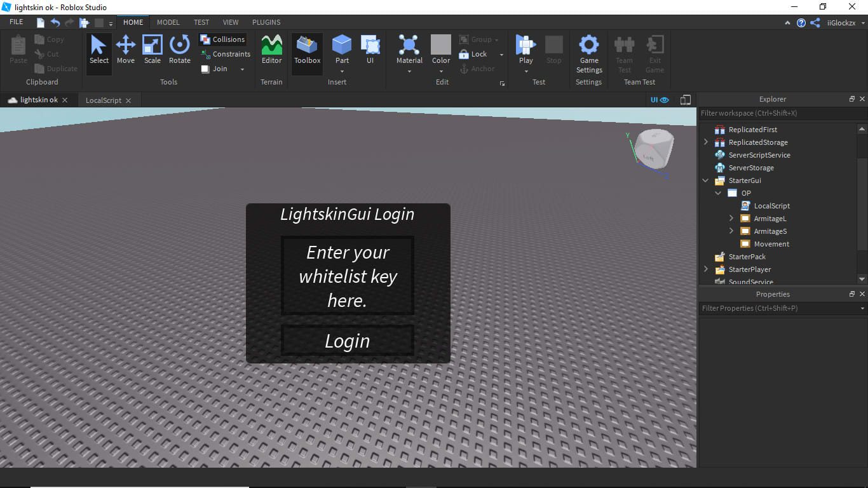The image size is (868, 488).
Task: Expand the ArmitageL frame
Action: click(731, 219)
